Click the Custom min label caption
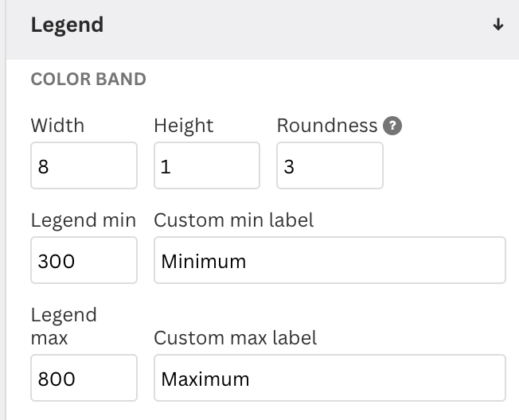This screenshot has height=420, width=519. coord(234,220)
